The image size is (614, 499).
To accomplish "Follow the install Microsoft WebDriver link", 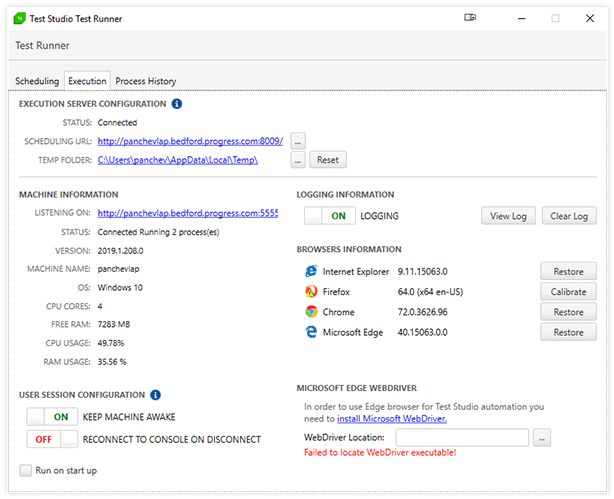I will pos(392,419).
